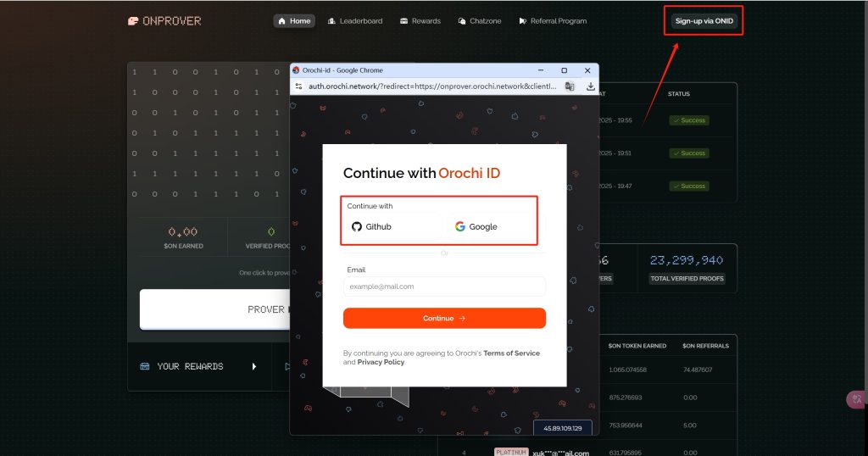Screen dimensions: 868x456
Task: Click the $ON EARNED 0.00 value
Action: coord(183,232)
